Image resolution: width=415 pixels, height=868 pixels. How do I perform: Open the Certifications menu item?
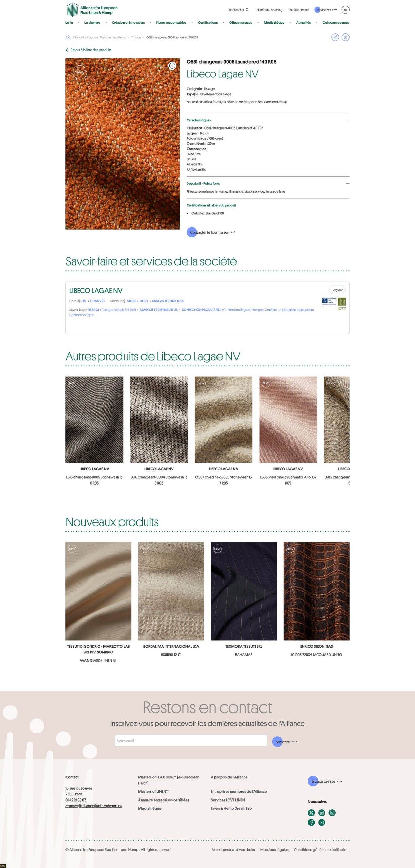click(x=208, y=23)
